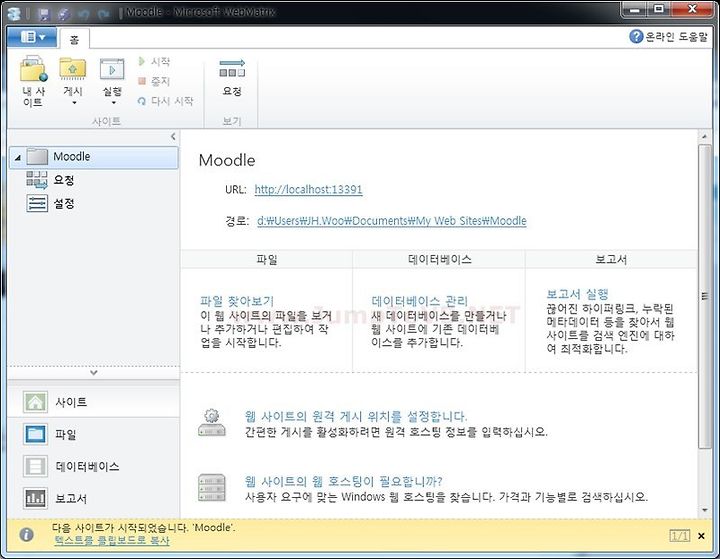Click the 파일 찾아보기 link

237,301
